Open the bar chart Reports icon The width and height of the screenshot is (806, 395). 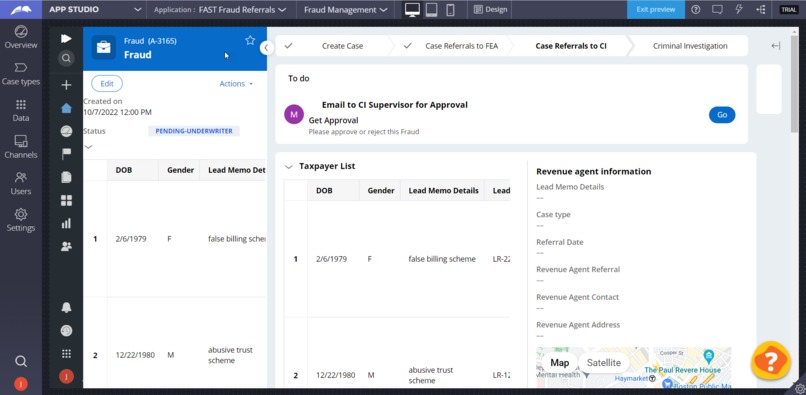point(66,223)
